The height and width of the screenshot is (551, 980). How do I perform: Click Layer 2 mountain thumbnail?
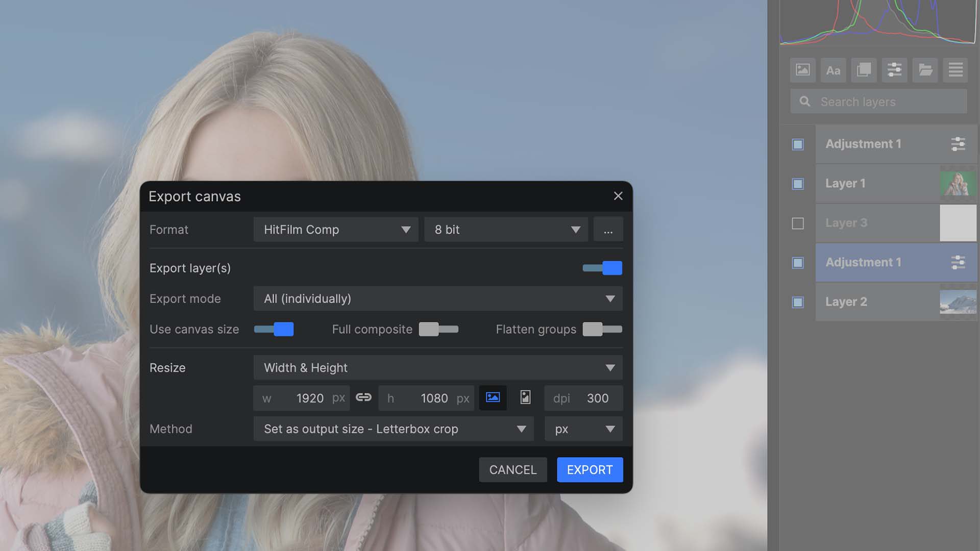pyautogui.click(x=958, y=302)
